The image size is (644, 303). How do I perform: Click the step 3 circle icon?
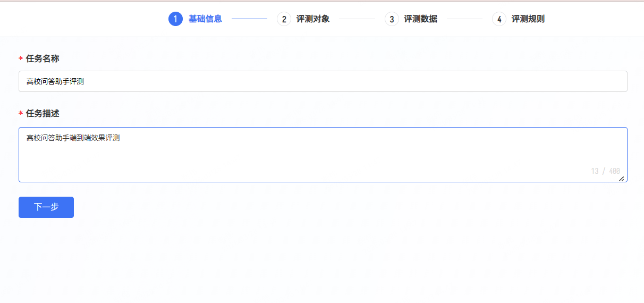pyautogui.click(x=392, y=19)
